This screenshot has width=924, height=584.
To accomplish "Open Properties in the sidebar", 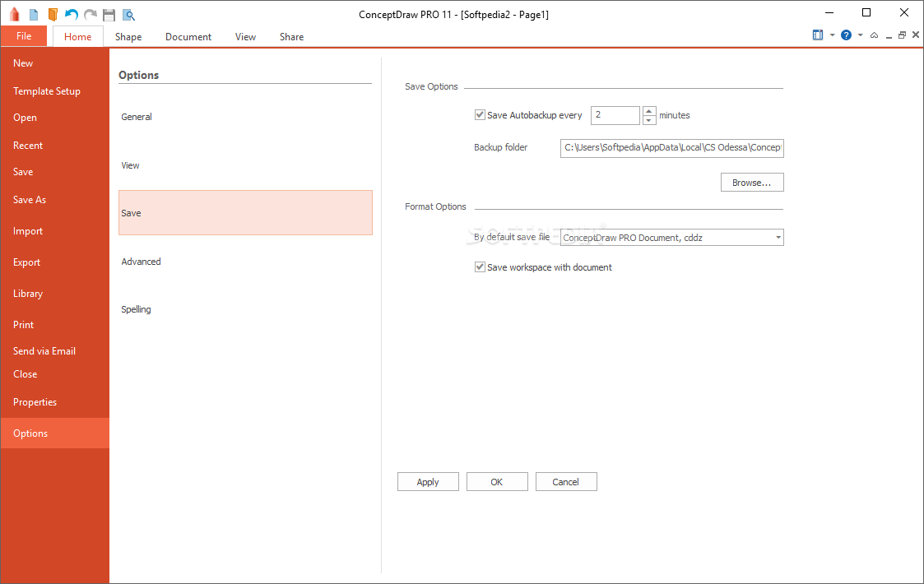I will (55, 402).
